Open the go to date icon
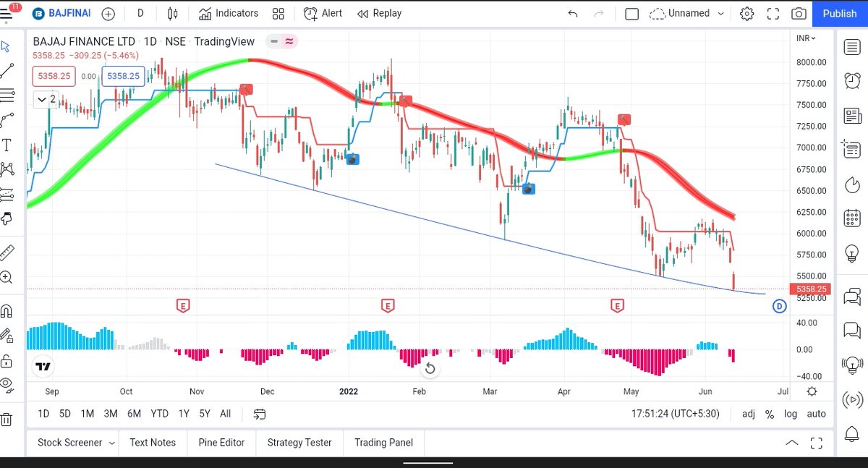 point(260,414)
